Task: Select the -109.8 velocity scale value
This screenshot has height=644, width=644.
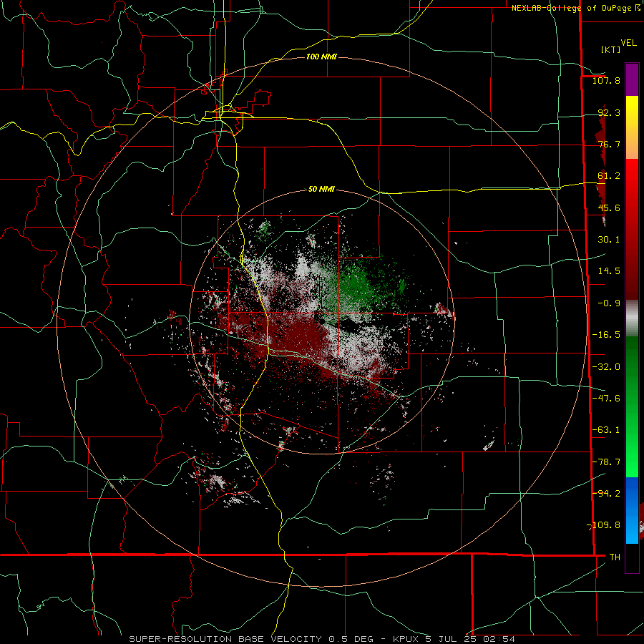Action: 603,525
